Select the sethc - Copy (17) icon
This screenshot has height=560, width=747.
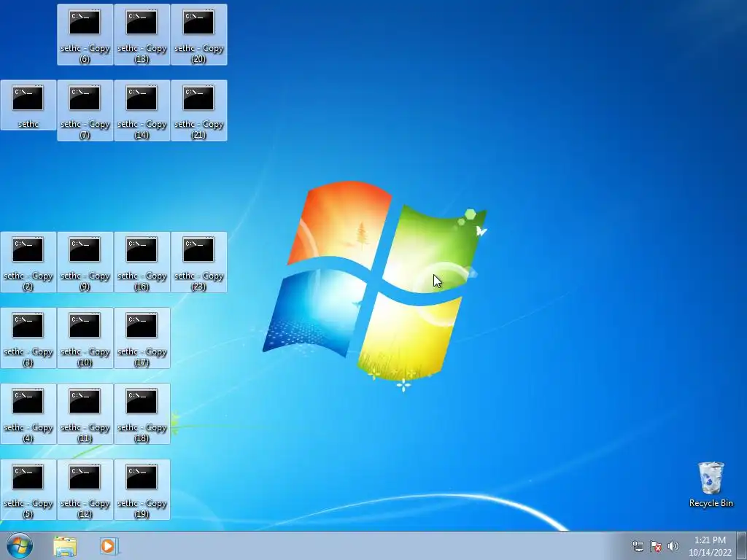click(142, 338)
